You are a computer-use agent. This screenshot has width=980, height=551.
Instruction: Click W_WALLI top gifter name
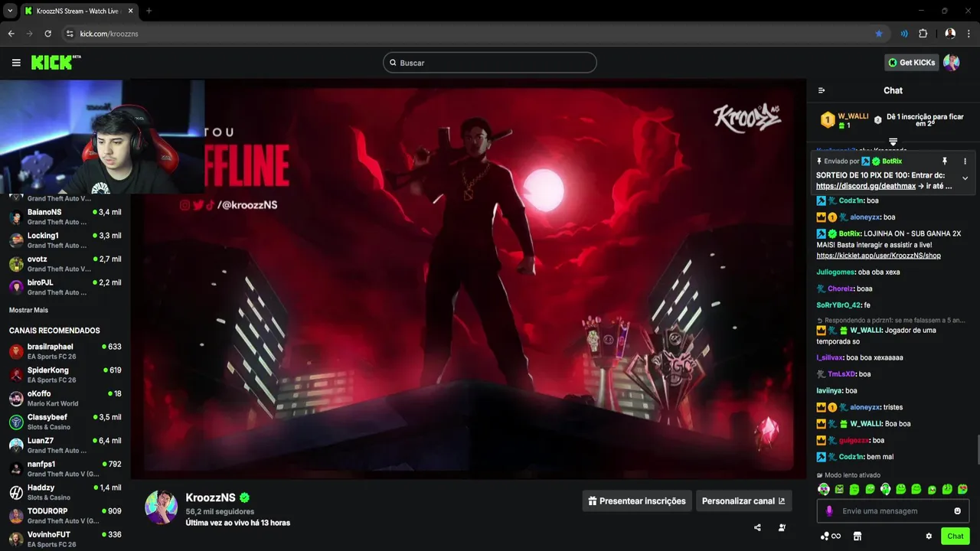pyautogui.click(x=853, y=116)
